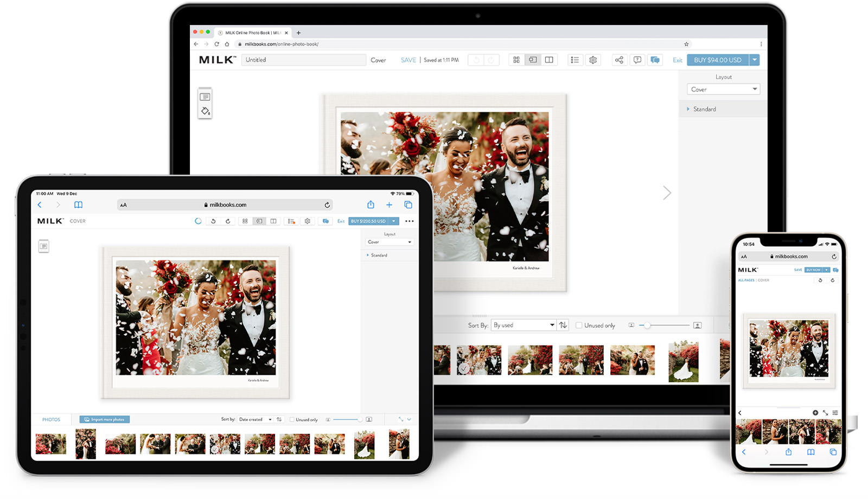Tap the reverse sort icon on tablet photo bar
This screenshot has width=868, height=499.
pyautogui.click(x=279, y=419)
